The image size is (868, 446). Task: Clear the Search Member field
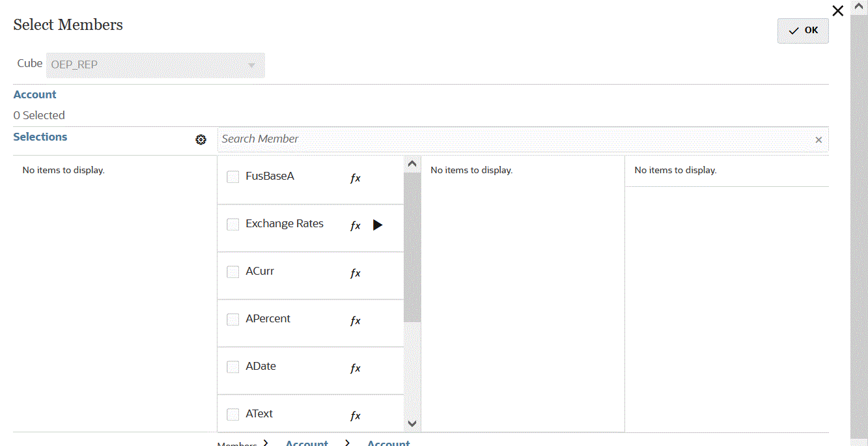[x=819, y=140]
